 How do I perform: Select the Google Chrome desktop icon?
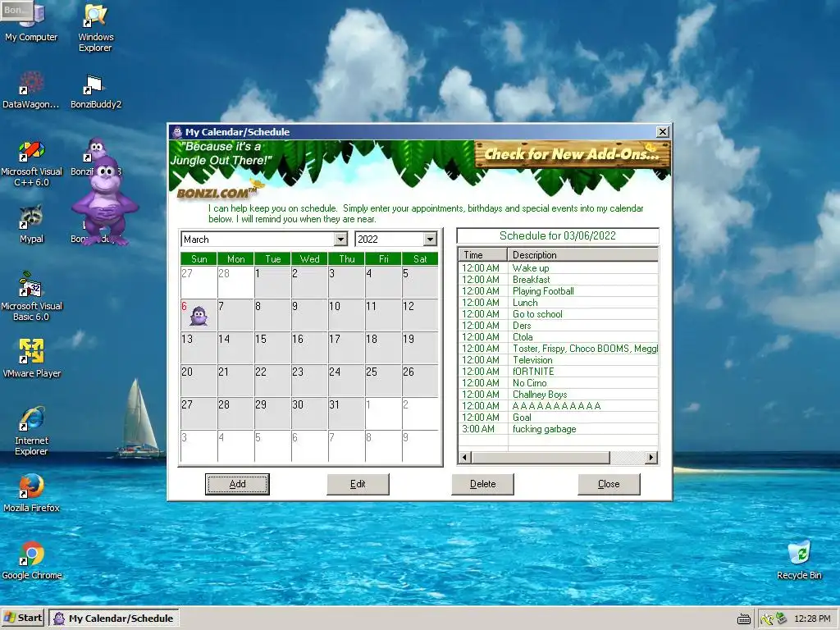click(32, 560)
